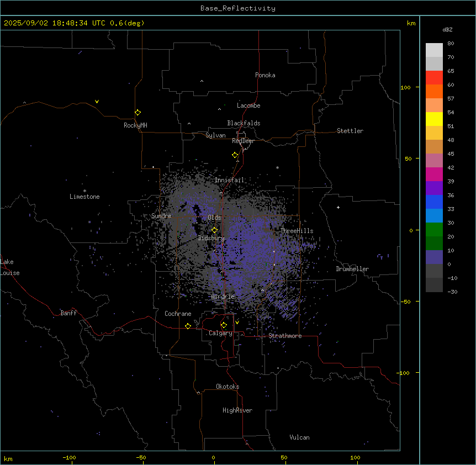Viewport: 476px width, 465px height.
Task: Select the yellow diamond marker beside Olds
Action: click(x=214, y=230)
